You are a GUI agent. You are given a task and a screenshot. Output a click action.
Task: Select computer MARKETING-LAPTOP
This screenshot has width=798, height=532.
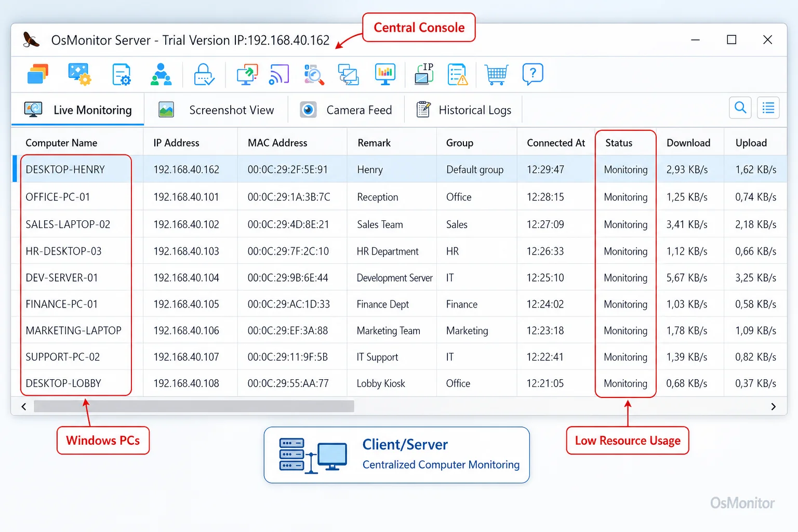73,330
